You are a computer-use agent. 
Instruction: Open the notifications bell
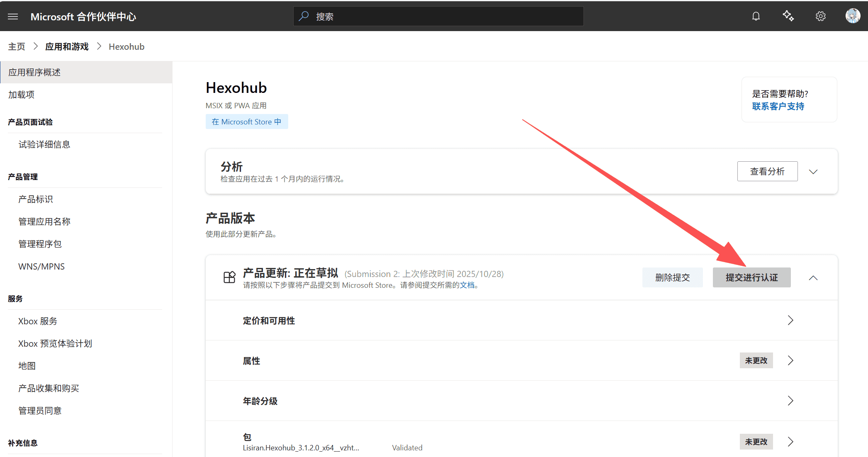coord(756,17)
